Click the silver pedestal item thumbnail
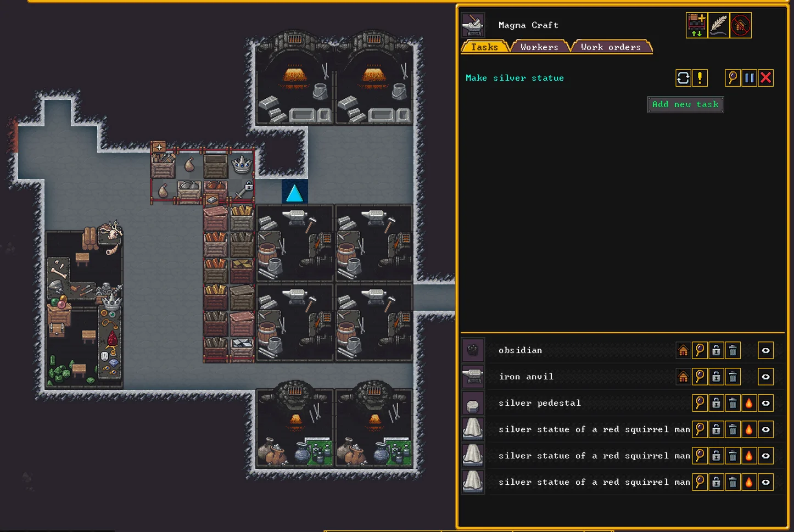This screenshot has height=532, width=794. click(x=473, y=403)
